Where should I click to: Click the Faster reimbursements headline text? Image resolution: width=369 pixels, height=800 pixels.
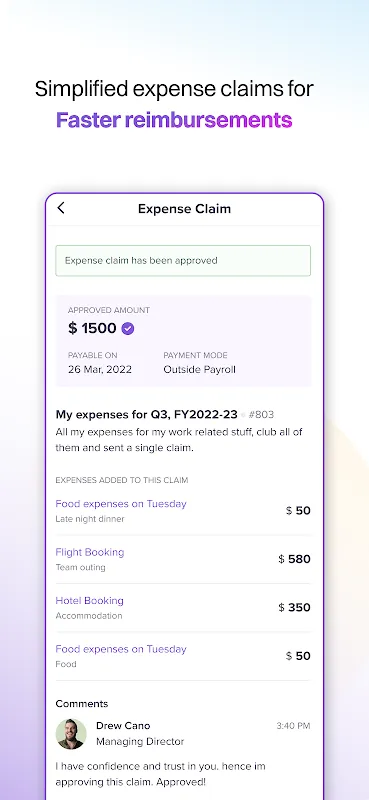(174, 120)
